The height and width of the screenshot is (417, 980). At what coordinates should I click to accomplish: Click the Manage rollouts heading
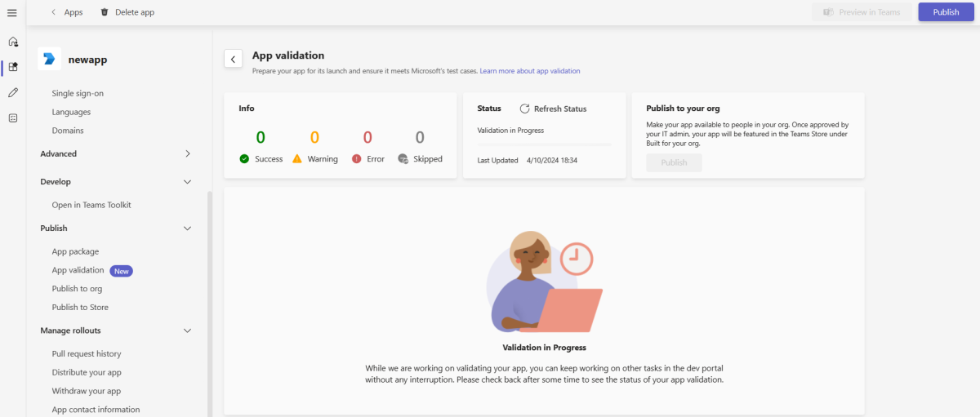tap(71, 330)
